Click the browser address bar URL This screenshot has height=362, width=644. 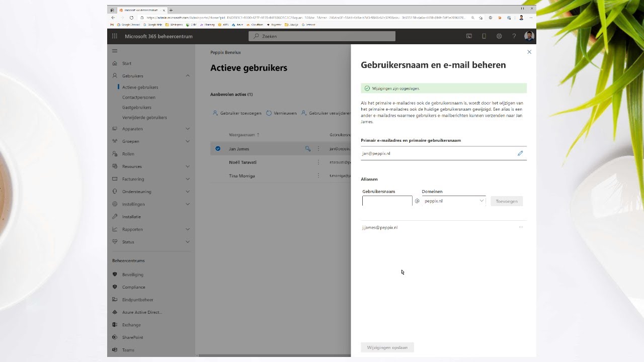tap(304, 18)
